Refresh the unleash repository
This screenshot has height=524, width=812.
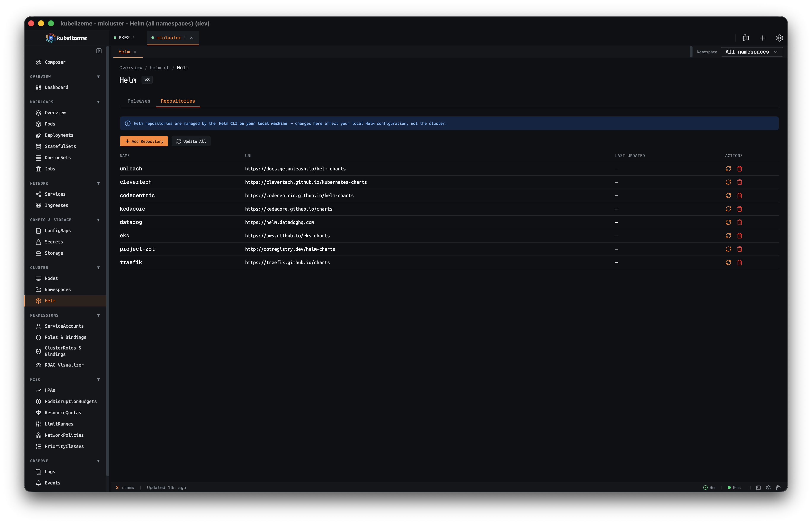[x=728, y=169]
